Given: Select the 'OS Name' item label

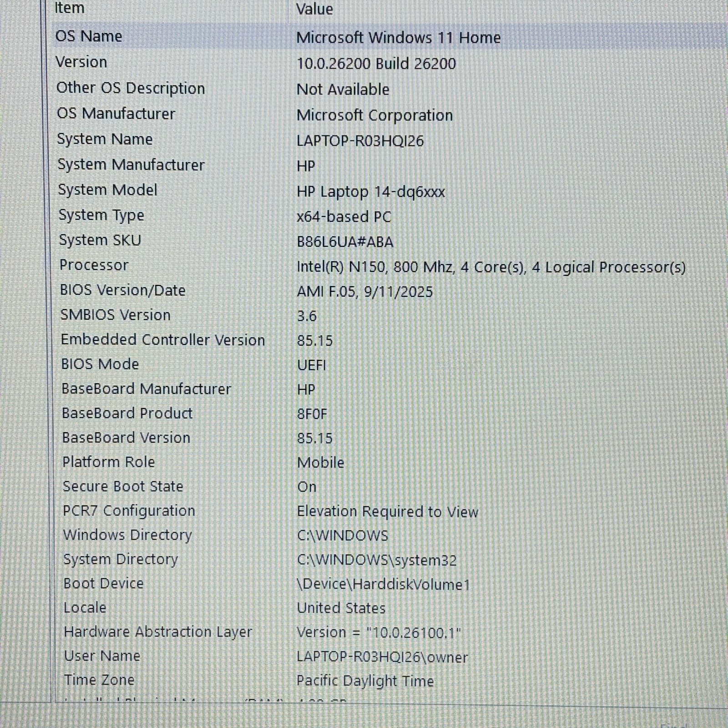Looking at the screenshot, I should click(89, 36).
